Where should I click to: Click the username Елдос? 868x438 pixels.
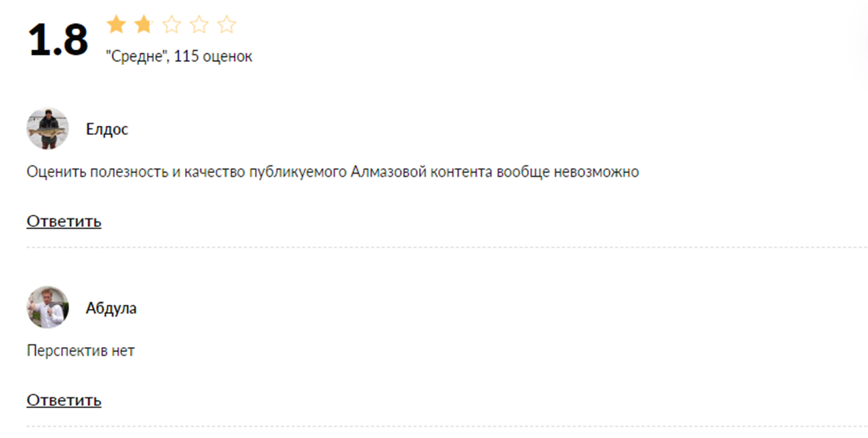pos(107,130)
